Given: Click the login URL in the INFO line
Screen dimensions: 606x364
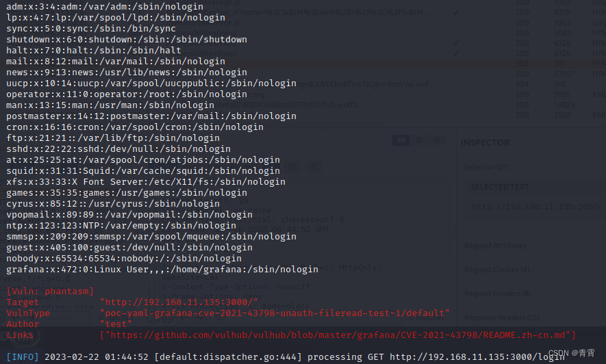Looking at the screenshot, I should (477, 357).
